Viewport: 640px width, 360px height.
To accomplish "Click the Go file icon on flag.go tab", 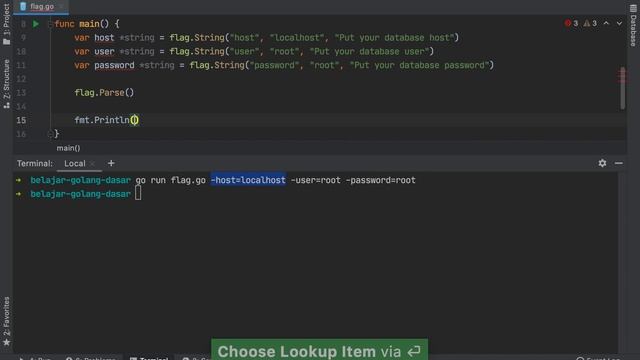I will pyautogui.click(x=23, y=6).
